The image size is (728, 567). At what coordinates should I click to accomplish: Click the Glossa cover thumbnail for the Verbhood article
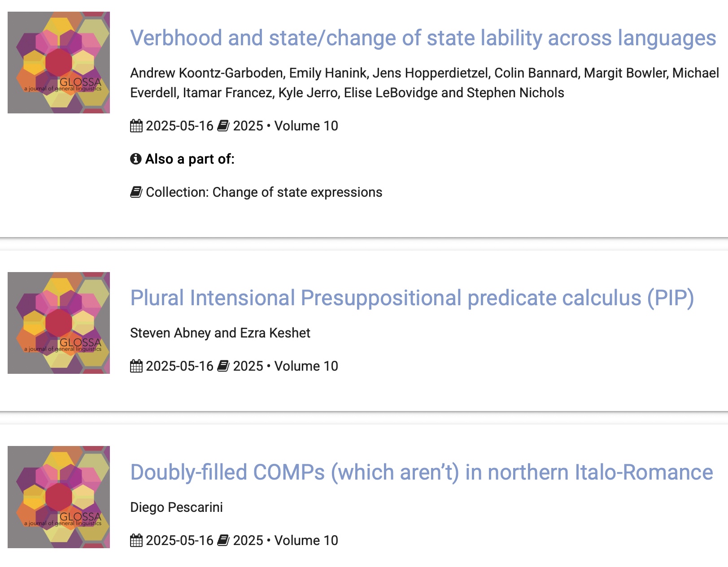click(59, 62)
